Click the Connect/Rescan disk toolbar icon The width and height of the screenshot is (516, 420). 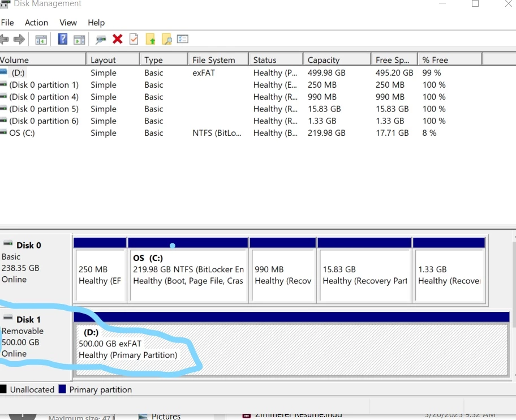point(101,40)
